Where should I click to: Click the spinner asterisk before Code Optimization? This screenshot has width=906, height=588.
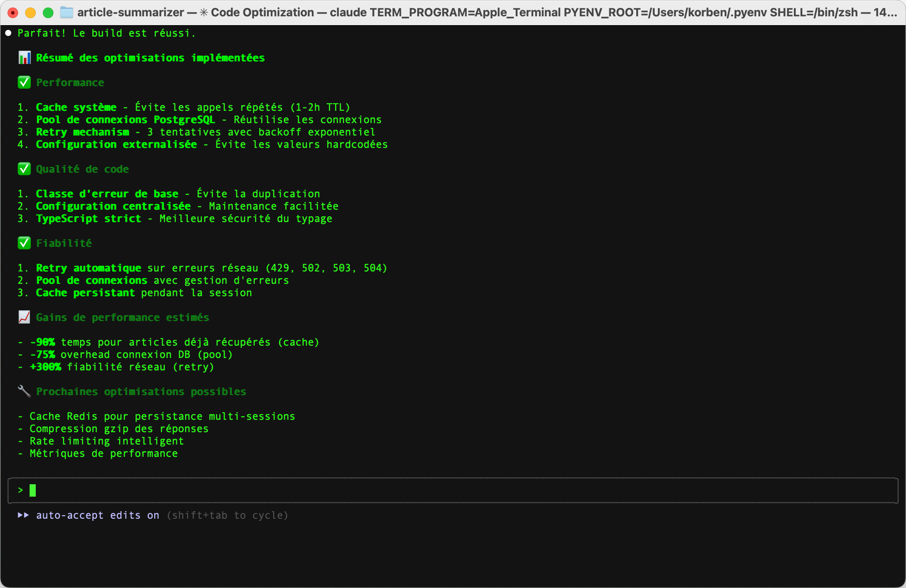(x=204, y=12)
